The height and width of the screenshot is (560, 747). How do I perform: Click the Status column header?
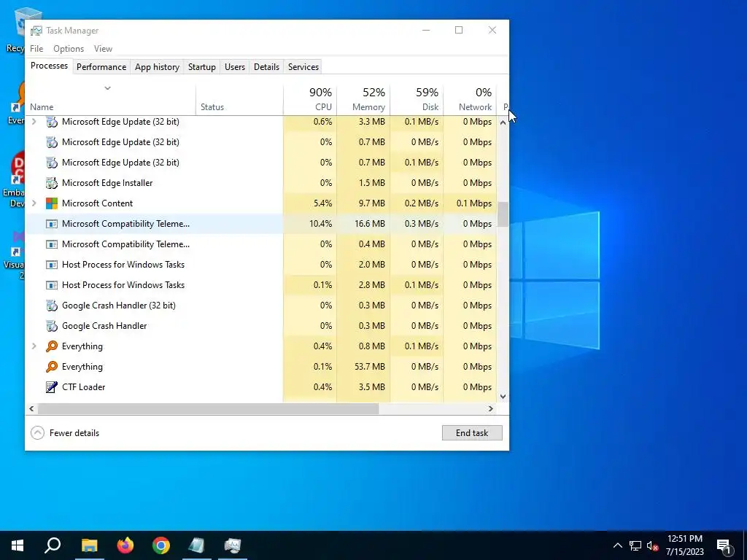pyautogui.click(x=239, y=99)
